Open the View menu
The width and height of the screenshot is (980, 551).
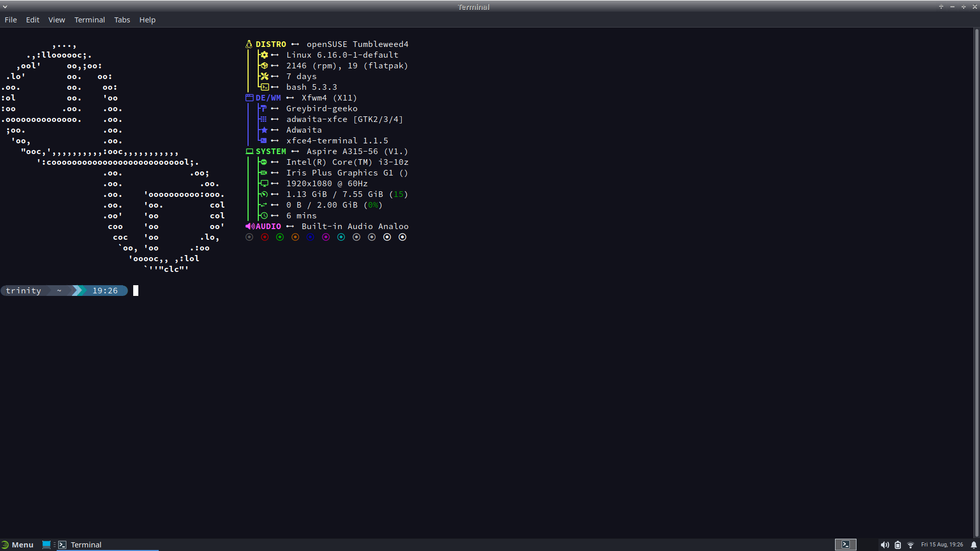(x=57, y=20)
